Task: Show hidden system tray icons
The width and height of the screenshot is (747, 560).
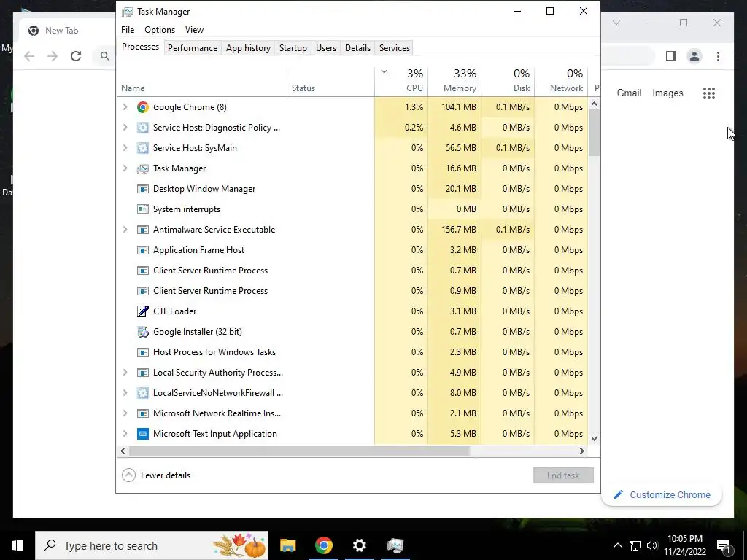Action: (617, 545)
